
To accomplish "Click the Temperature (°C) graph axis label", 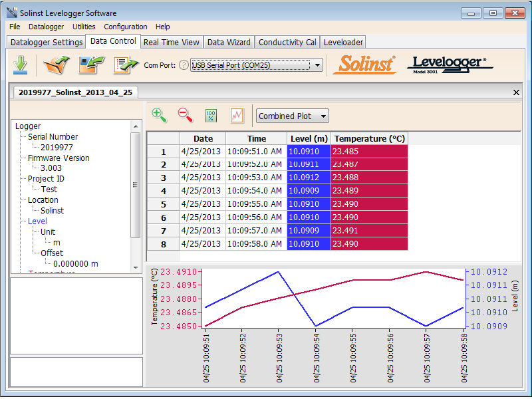I will (154, 297).
